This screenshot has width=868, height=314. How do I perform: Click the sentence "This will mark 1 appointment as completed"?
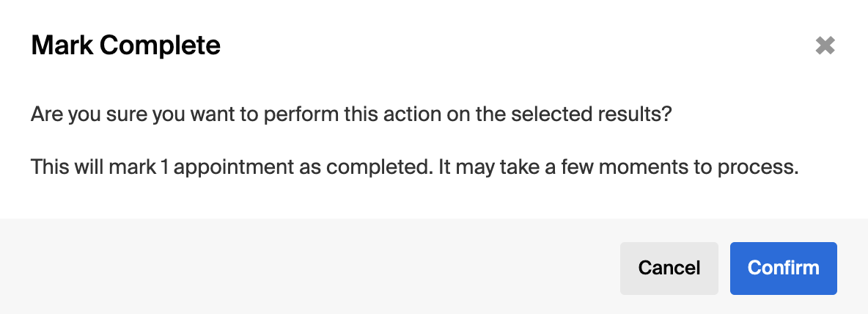229,167
